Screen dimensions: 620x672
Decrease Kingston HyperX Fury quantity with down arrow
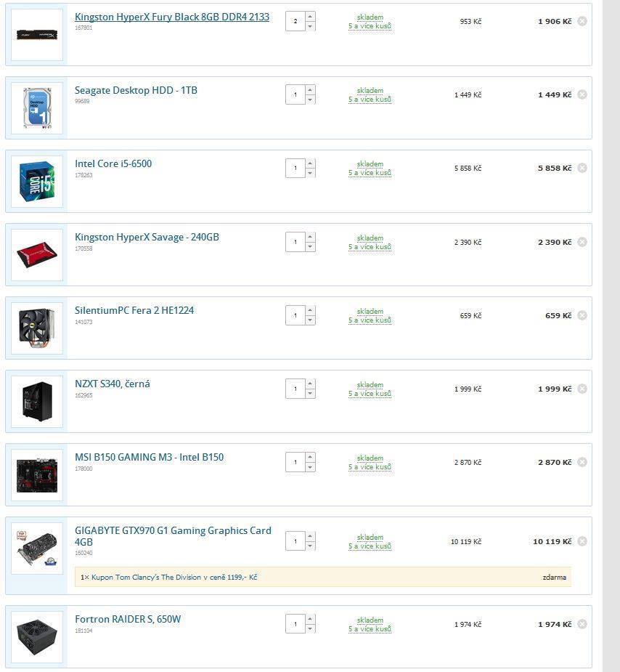[x=311, y=26]
